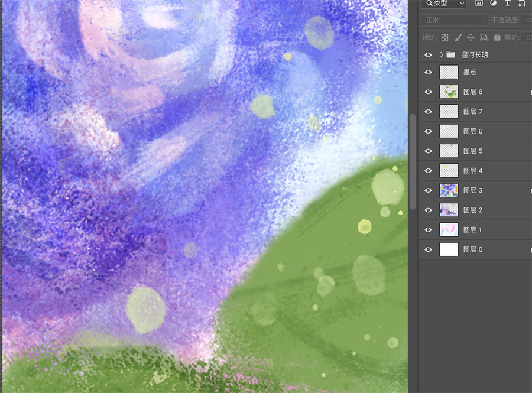Click the folder icon of 星河长明 group
The image size is (532, 393).
[x=450, y=54]
